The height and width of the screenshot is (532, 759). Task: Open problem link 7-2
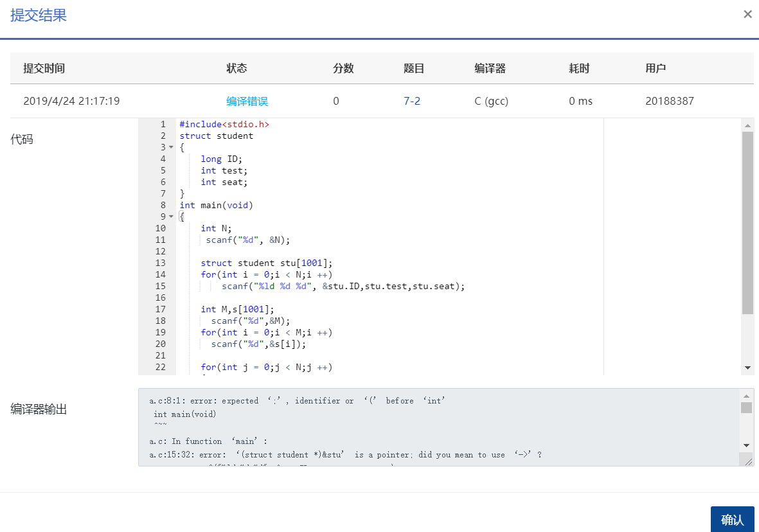pos(412,101)
